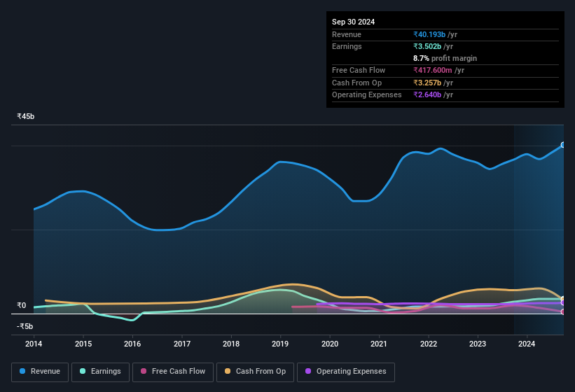Click the 2019 x-axis year label
575x392 pixels.
[x=280, y=344]
